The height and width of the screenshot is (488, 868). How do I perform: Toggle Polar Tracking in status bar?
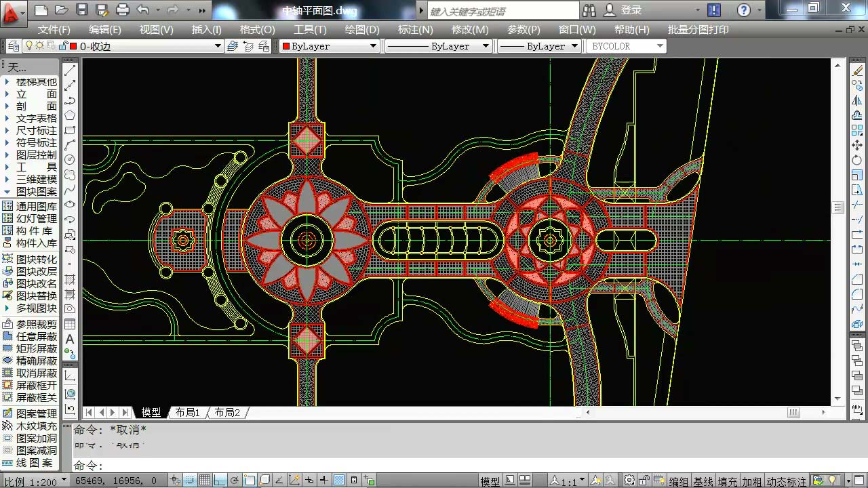coord(235,481)
